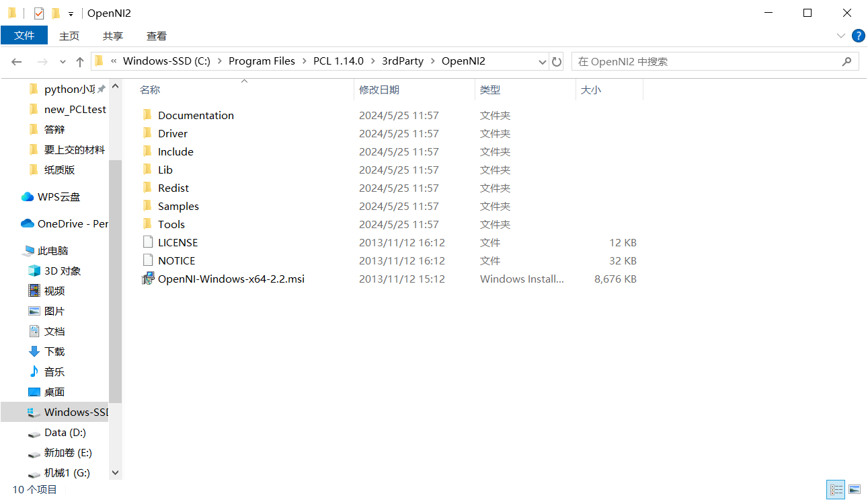Viewport: 868px width, 500px height.
Task: Click the properties checkmark quick access icon
Action: point(39,13)
